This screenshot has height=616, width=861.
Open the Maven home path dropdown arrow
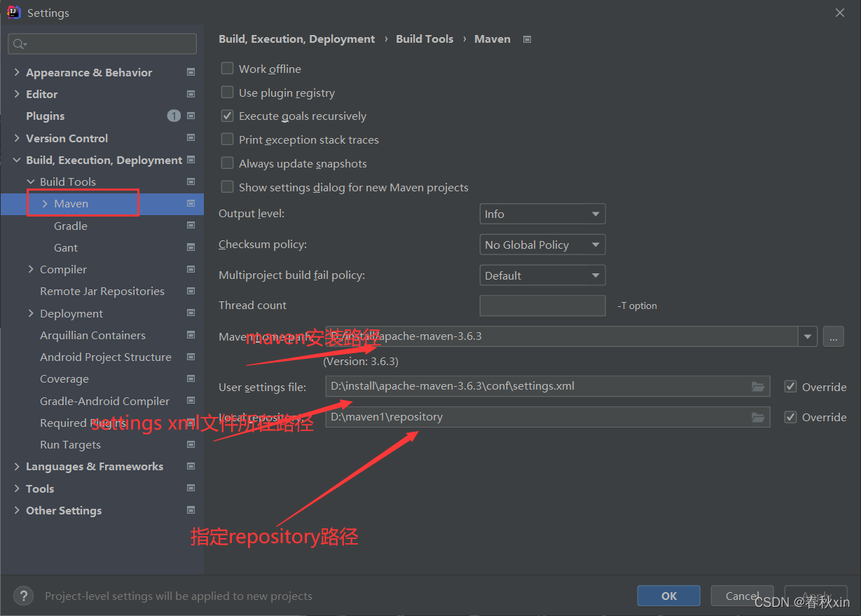coord(808,336)
